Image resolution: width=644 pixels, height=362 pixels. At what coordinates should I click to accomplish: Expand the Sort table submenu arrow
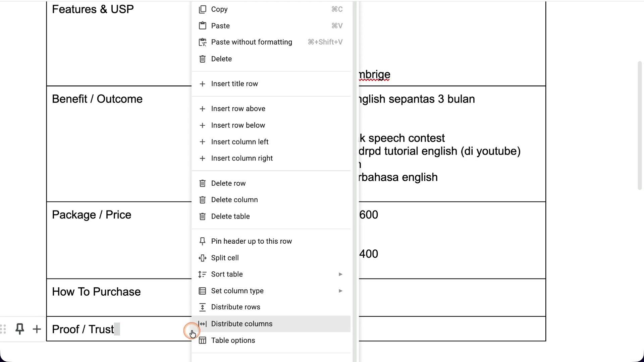pyautogui.click(x=340, y=274)
